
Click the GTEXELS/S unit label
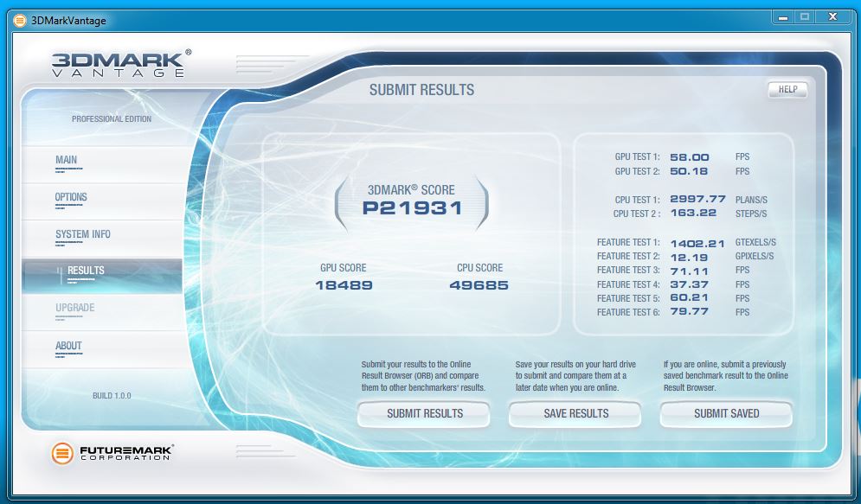(755, 242)
